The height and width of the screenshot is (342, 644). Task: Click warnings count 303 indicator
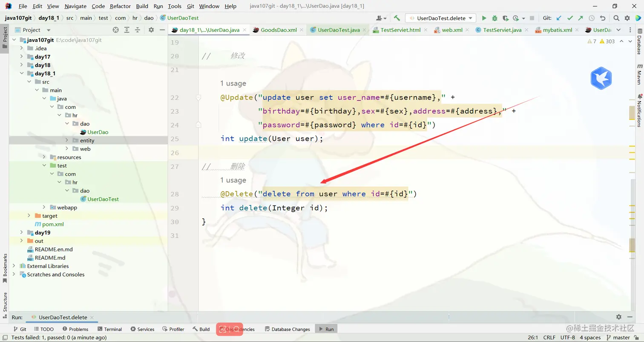click(607, 41)
